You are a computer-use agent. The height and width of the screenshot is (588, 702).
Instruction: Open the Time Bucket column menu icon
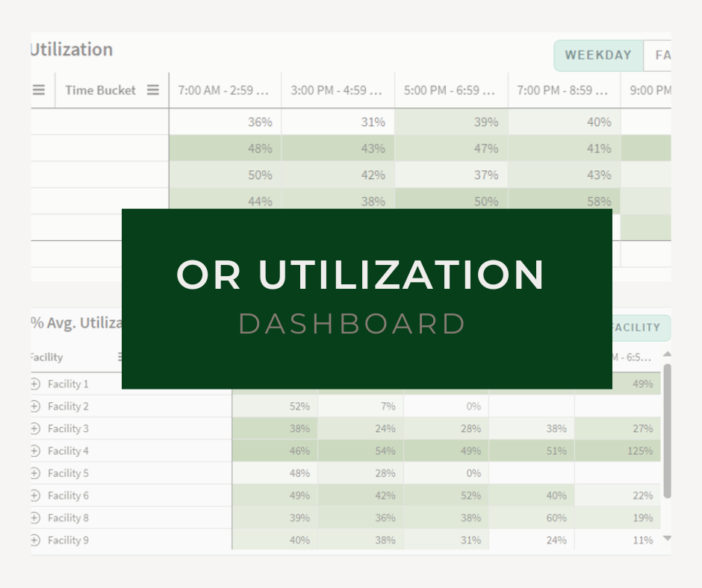pyautogui.click(x=152, y=90)
